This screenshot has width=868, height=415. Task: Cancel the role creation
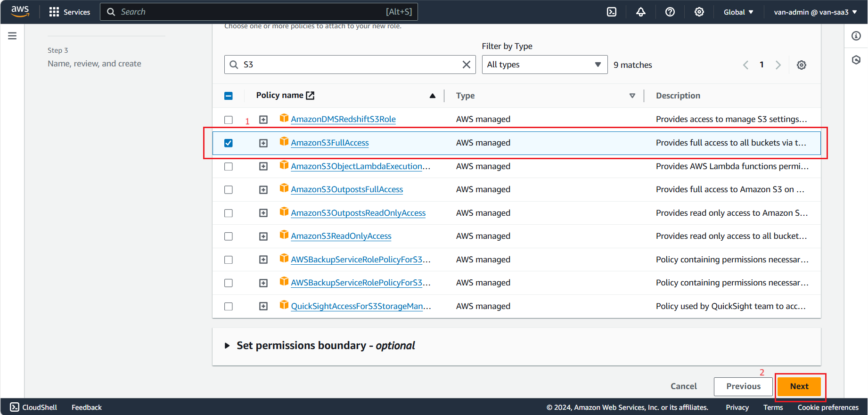[x=684, y=386]
